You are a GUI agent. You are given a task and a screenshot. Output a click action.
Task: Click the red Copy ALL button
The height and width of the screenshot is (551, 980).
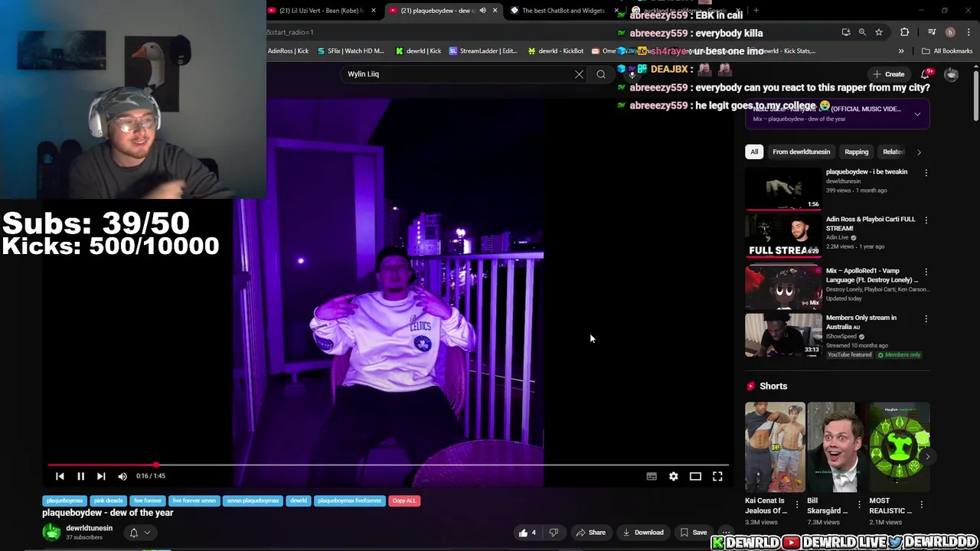point(403,500)
